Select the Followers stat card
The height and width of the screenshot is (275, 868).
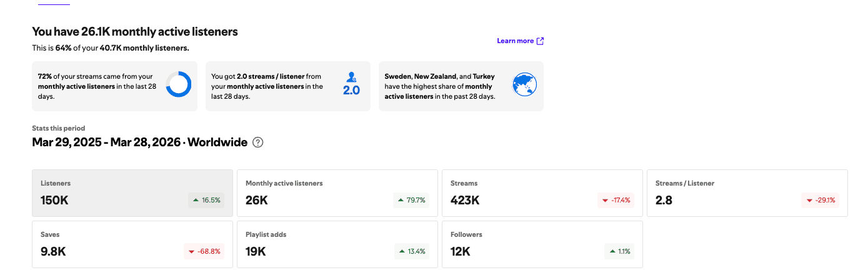[x=542, y=244]
